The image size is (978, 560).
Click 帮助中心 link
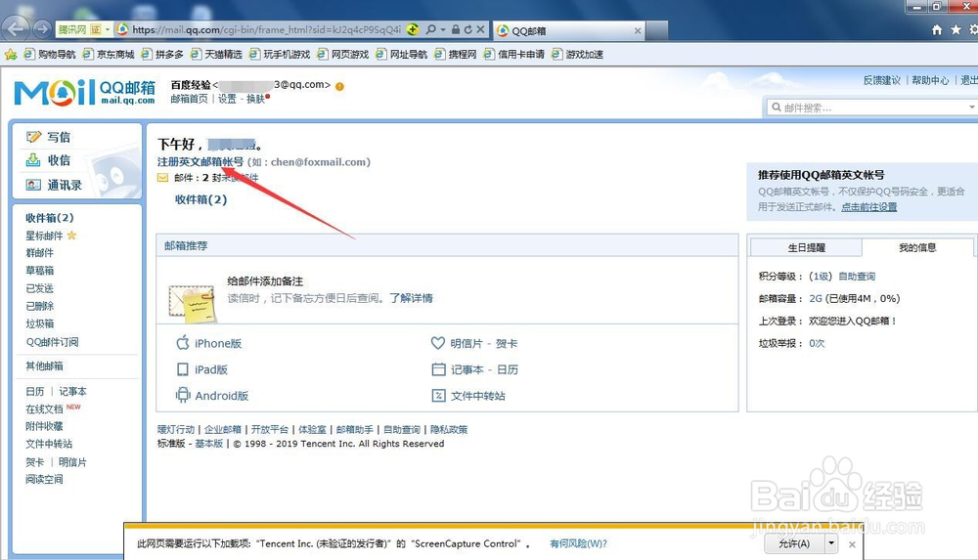click(x=930, y=80)
